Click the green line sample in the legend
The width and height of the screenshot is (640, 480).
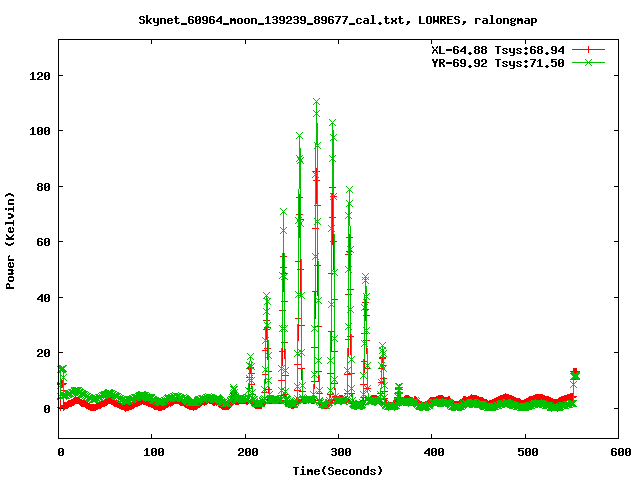tap(590, 62)
